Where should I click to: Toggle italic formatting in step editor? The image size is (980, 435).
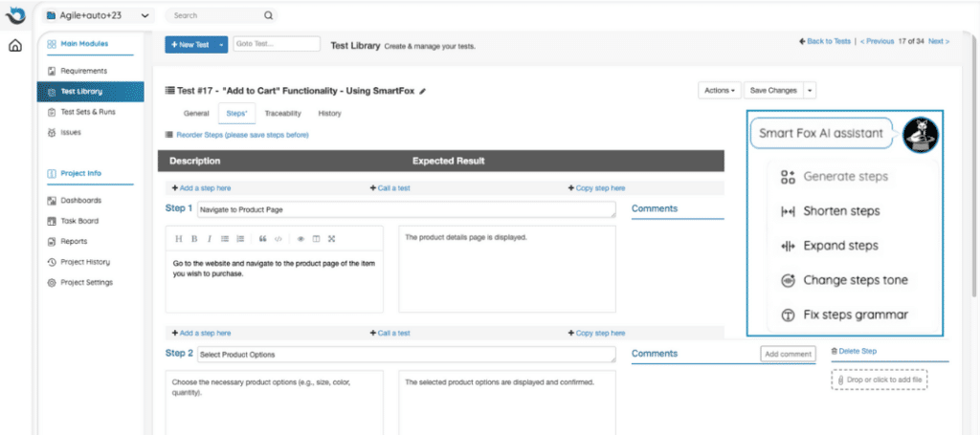[x=209, y=238]
